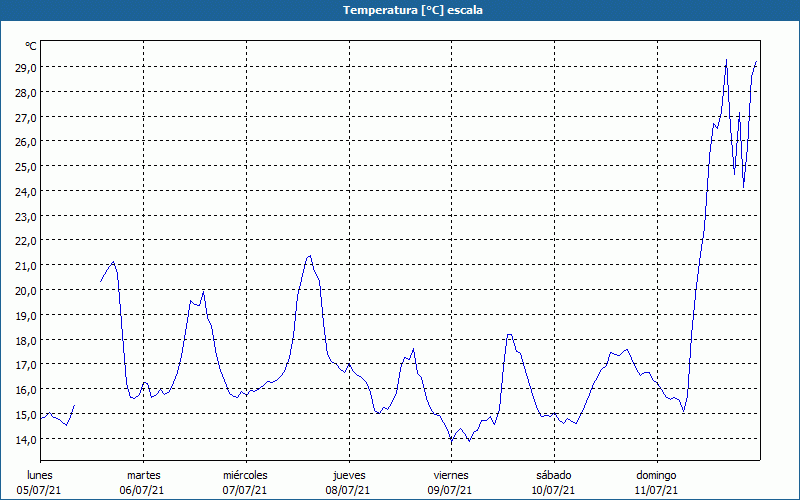
Task: Click the 'lunes' day label
Action: 40,475
